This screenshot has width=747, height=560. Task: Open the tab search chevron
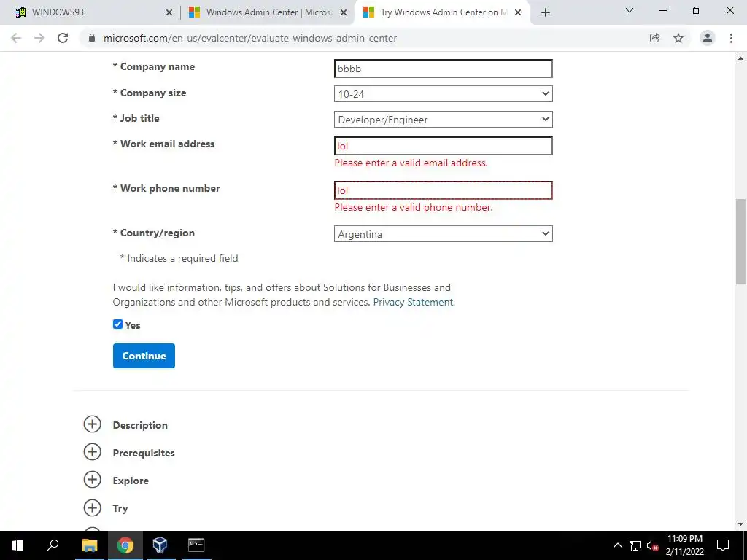tap(630, 10)
